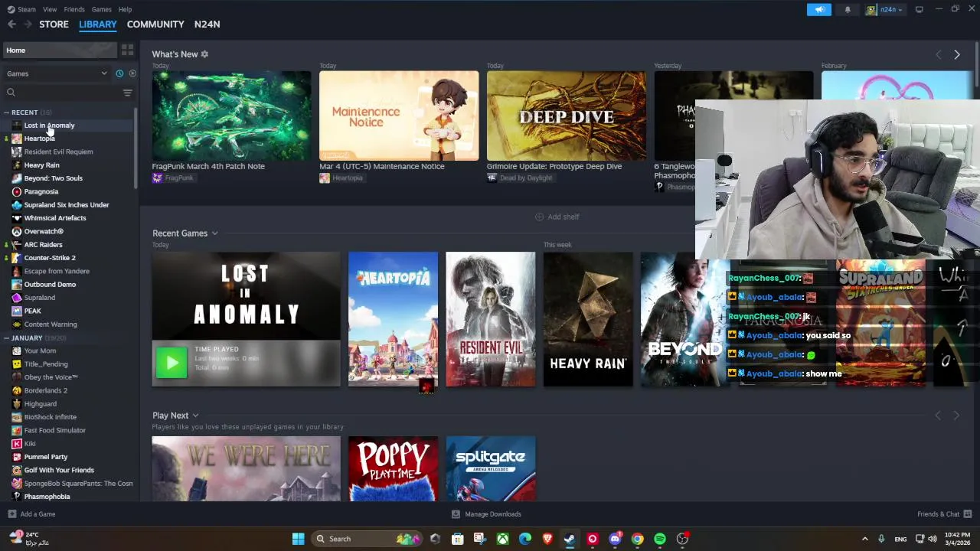
Task: Toggle show ready-to-play games only
Action: (x=132, y=73)
